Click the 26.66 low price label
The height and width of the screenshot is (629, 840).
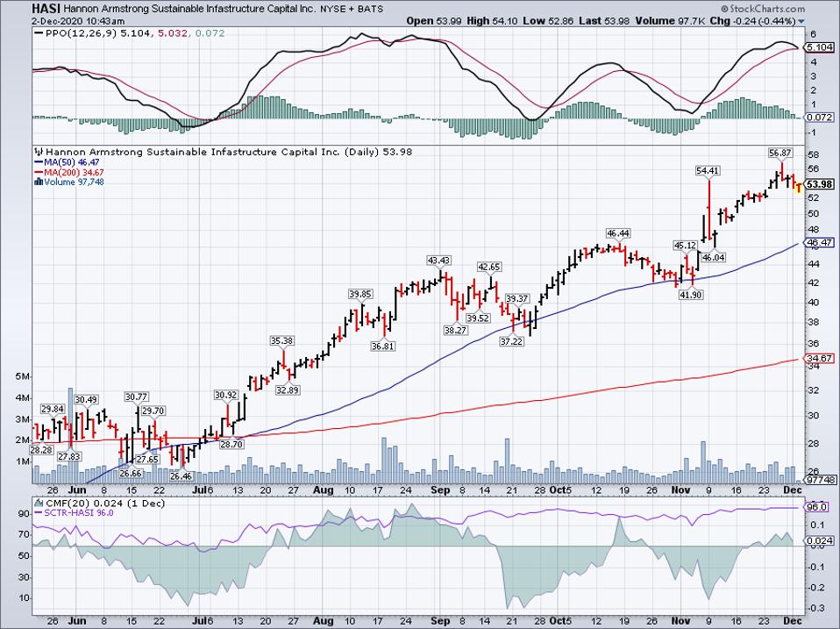pyautogui.click(x=131, y=473)
